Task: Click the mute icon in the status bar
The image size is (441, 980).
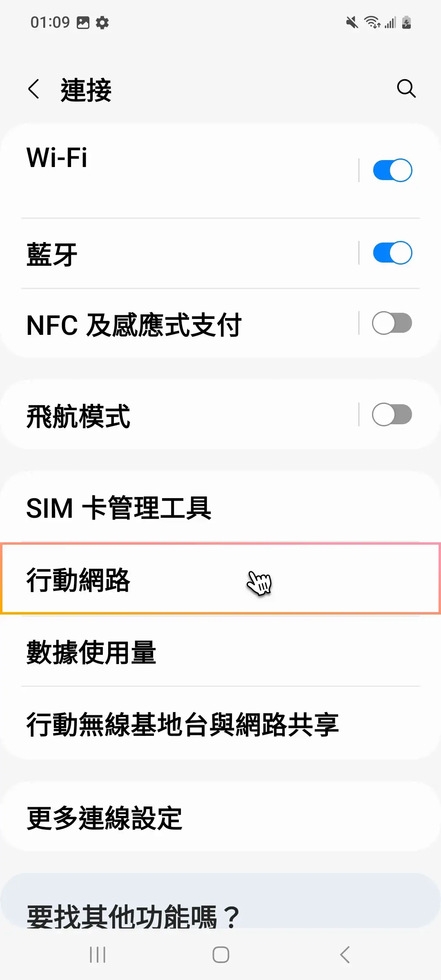Action: pos(351,23)
